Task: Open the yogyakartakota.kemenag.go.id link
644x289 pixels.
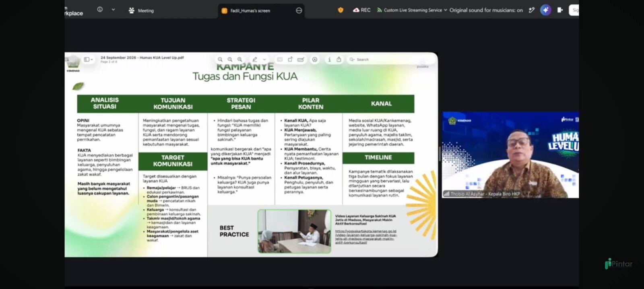Action: [x=366, y=237]
